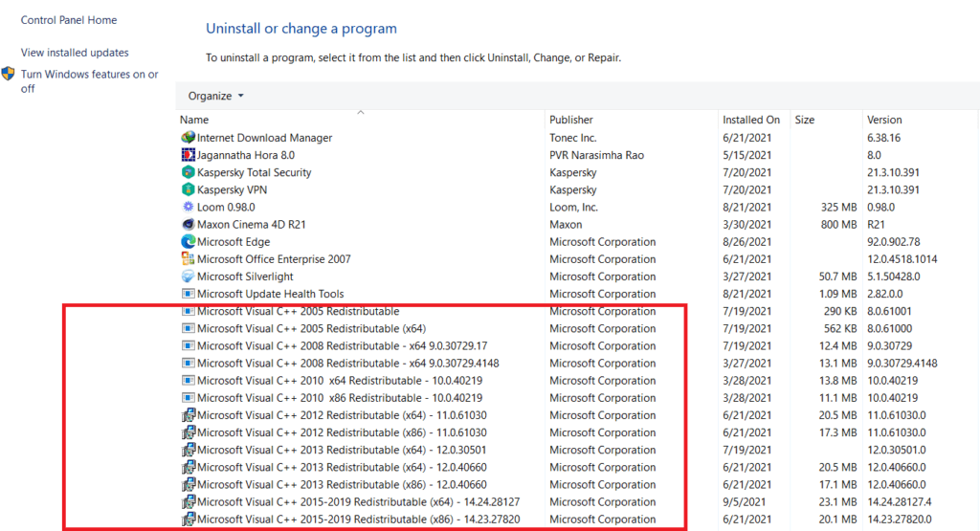Click install date 5/15/2021
Viewport: 980px width, 531px height.
coord(746,155)
